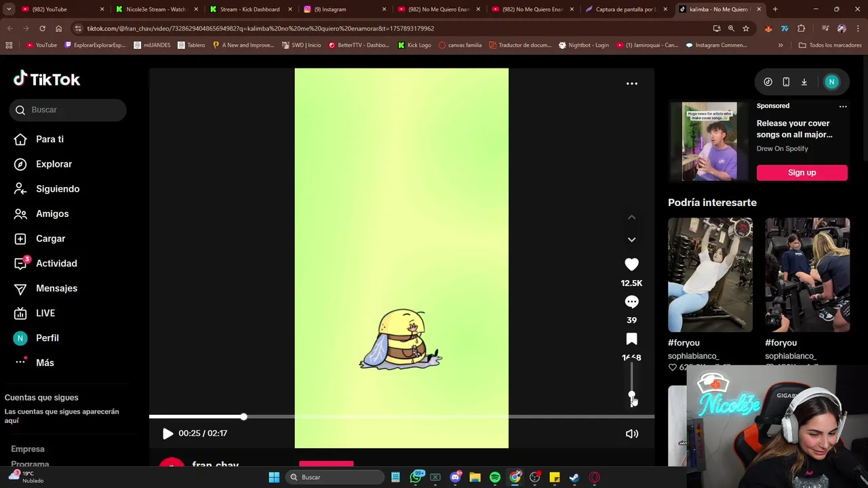868x488 pixels.
Task: Open the Kick Logo bookmark
Action: coord(414,45)
